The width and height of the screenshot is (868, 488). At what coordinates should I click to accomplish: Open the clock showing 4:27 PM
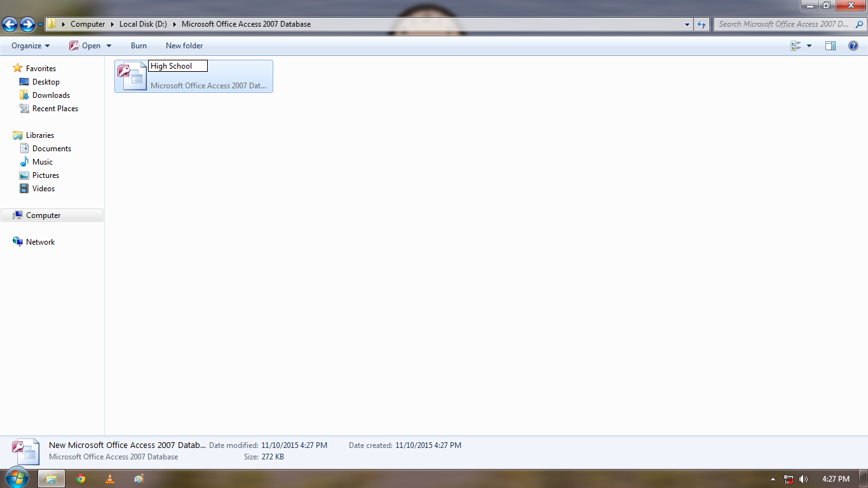pos(836,479)
